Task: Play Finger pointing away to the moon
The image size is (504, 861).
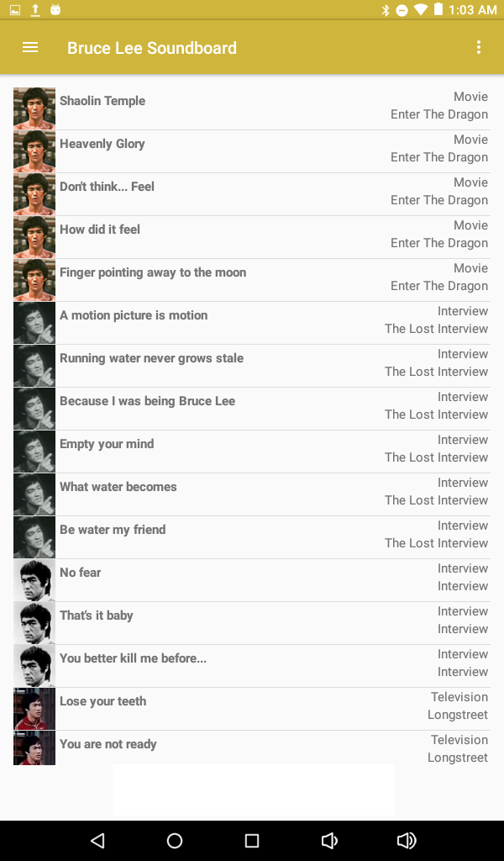Action: (x=252, y=280)
